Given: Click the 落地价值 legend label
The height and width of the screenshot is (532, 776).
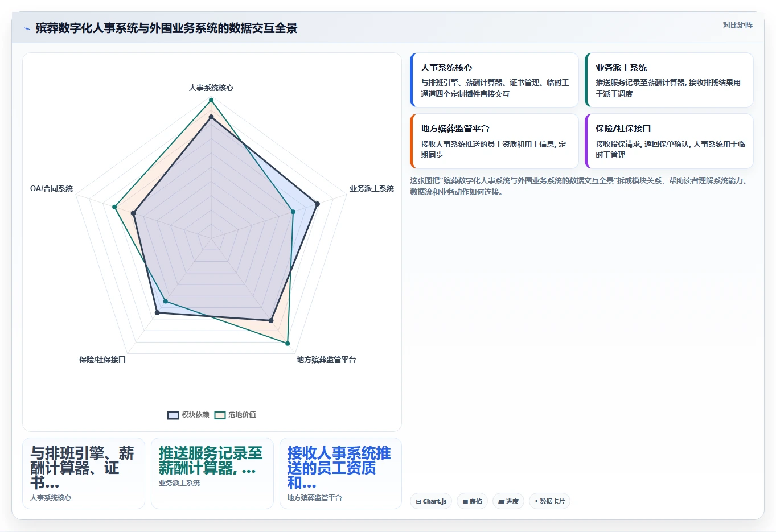Looking at the screenshot, I should [242, 415].
